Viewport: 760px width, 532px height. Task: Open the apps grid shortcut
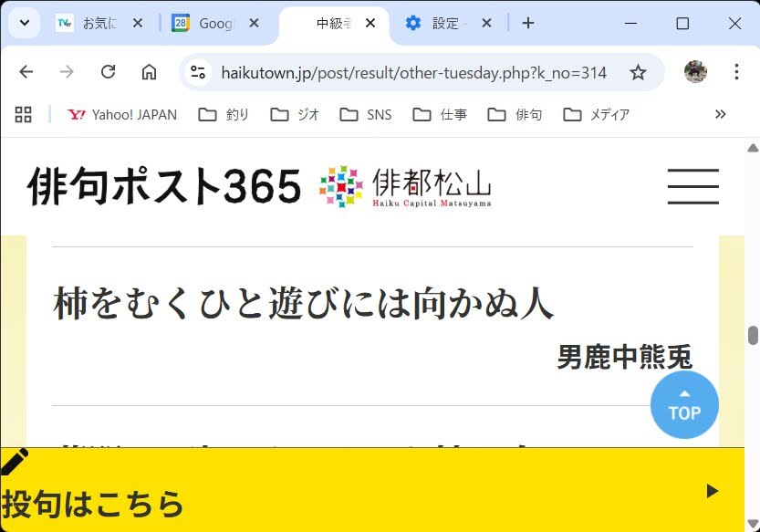click(24, 114)
